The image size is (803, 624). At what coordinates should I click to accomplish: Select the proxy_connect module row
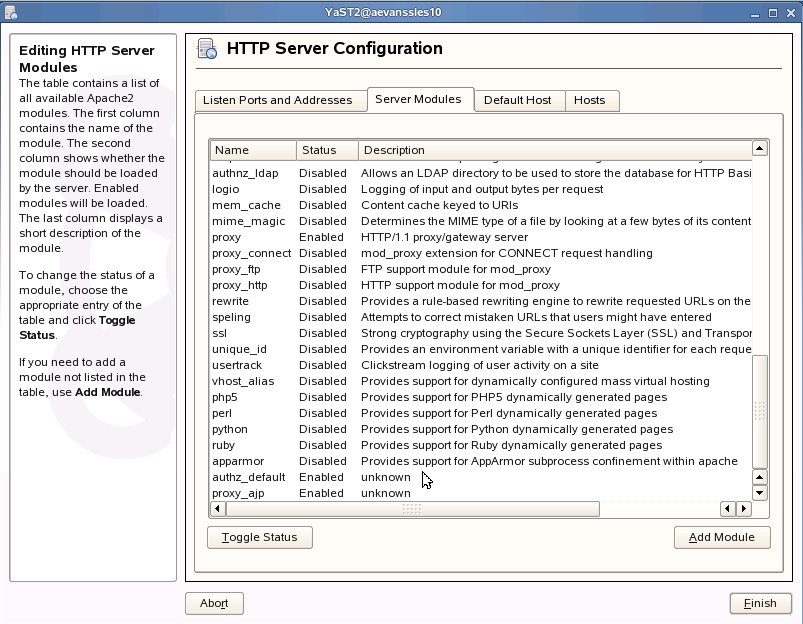[481, 253]
